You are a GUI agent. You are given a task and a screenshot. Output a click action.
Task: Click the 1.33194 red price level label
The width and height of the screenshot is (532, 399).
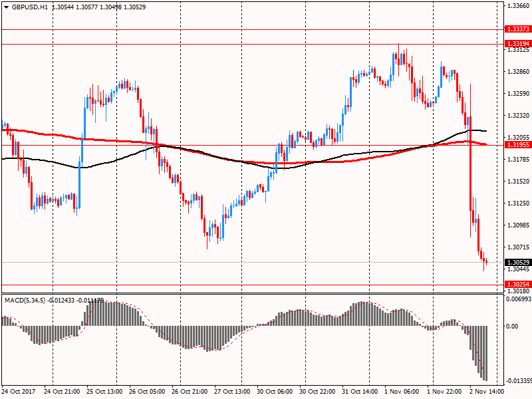pyautogui.click(x=518, y=43)
